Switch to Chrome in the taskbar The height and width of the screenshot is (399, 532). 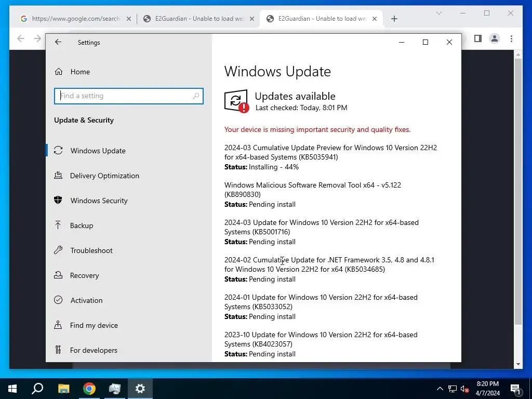click(89, 389)
